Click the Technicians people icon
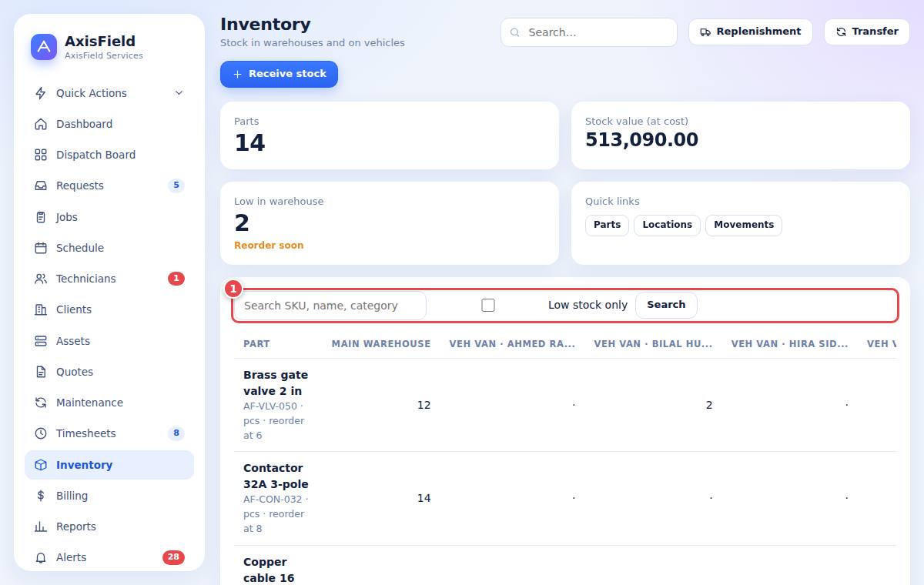This screenshot has width=924, height=585. click(x=41, y=279)
